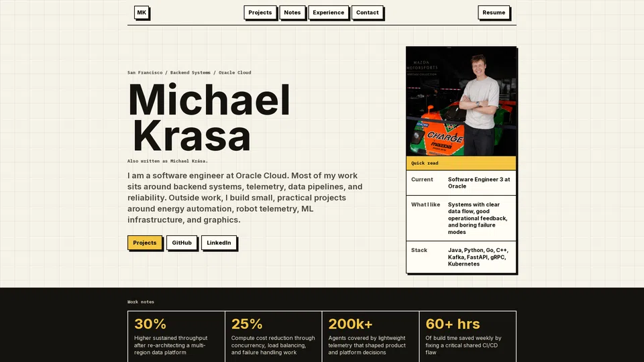Click 'Of build time saved weekly' text
644x362 pixels.
464,345
